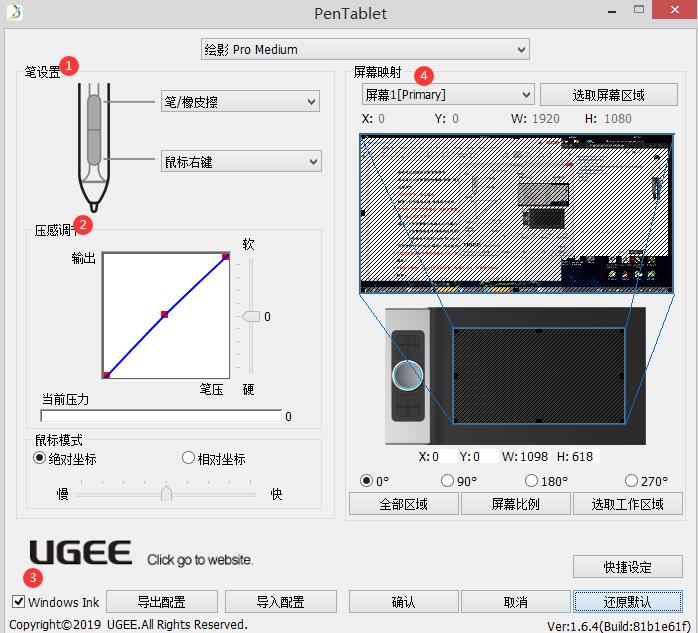This screenshot has width=698, height=633.
Task: Click the round dial on tablet image
Action: click(408, 374)
